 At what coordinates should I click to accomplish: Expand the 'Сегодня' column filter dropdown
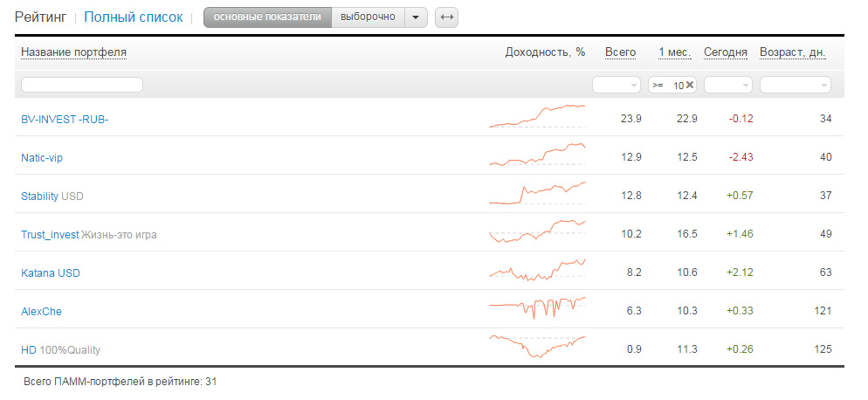[728, 85]
